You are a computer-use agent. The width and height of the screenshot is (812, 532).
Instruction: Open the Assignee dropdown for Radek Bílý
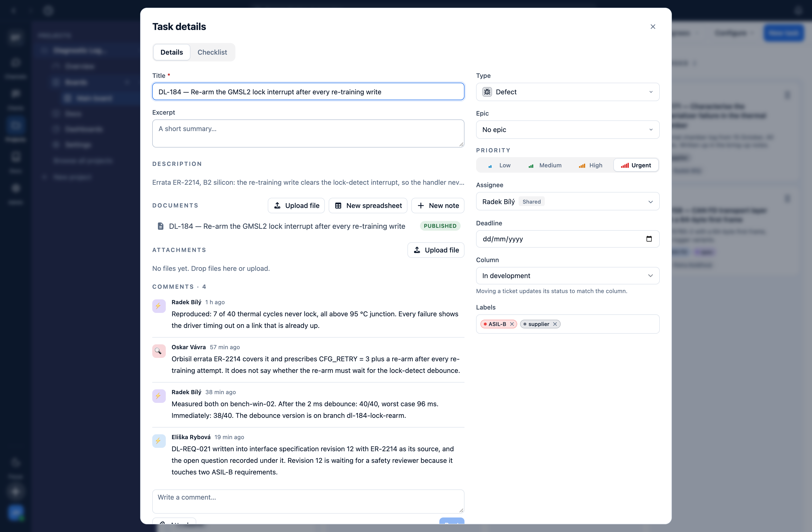pos(567,201)
